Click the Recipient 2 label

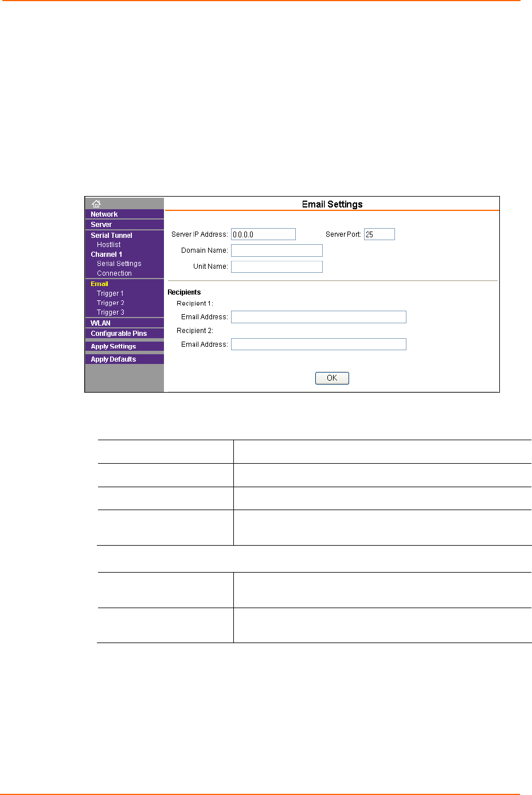195,331
